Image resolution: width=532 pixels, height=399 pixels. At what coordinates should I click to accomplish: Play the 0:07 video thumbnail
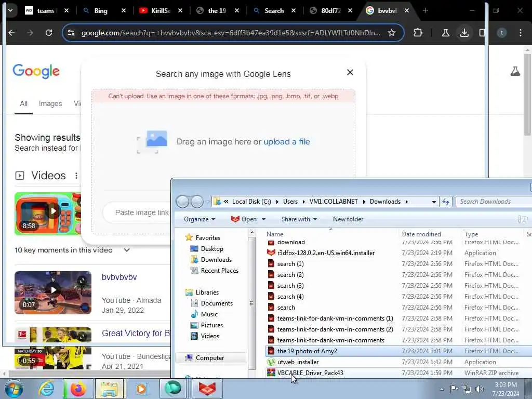coord(53,292)
